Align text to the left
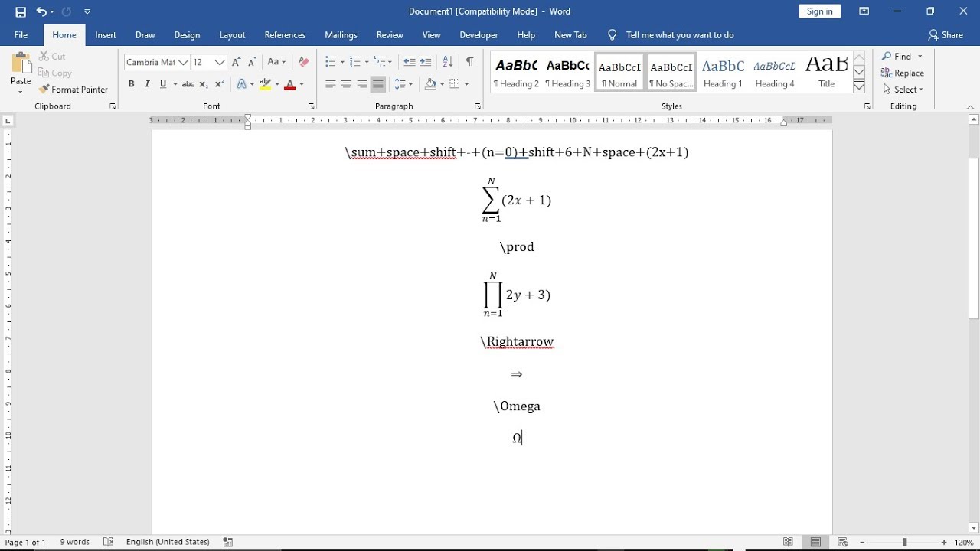980x551 pixels. 330,84
